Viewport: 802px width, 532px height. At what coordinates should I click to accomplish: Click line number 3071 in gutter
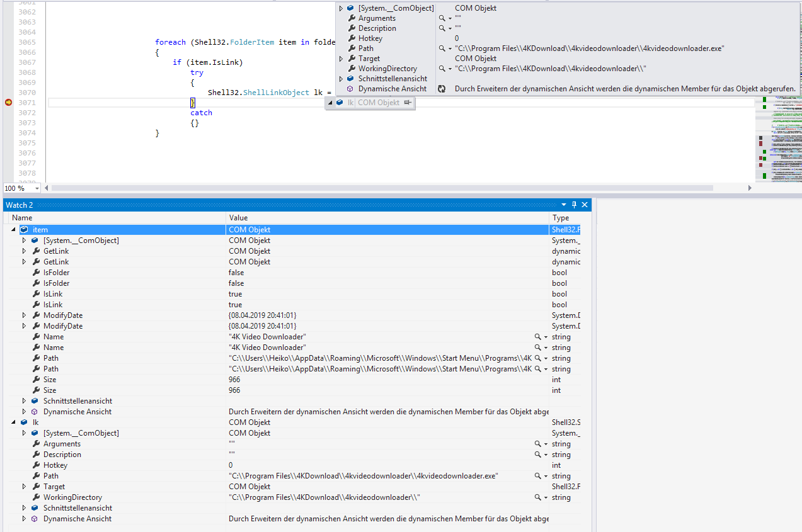[x=27, y=103]
